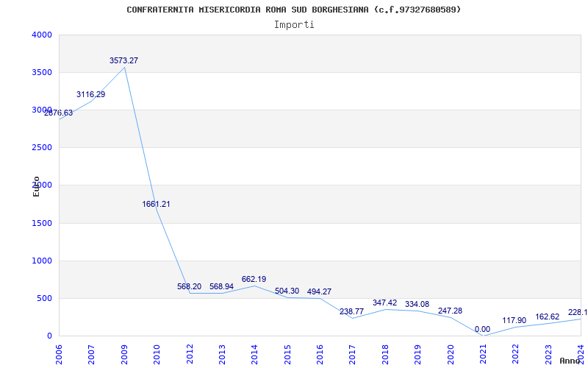Select the 2876.63 data label
The height and width of the screenshot is (368, 588).
coord(59,113)
